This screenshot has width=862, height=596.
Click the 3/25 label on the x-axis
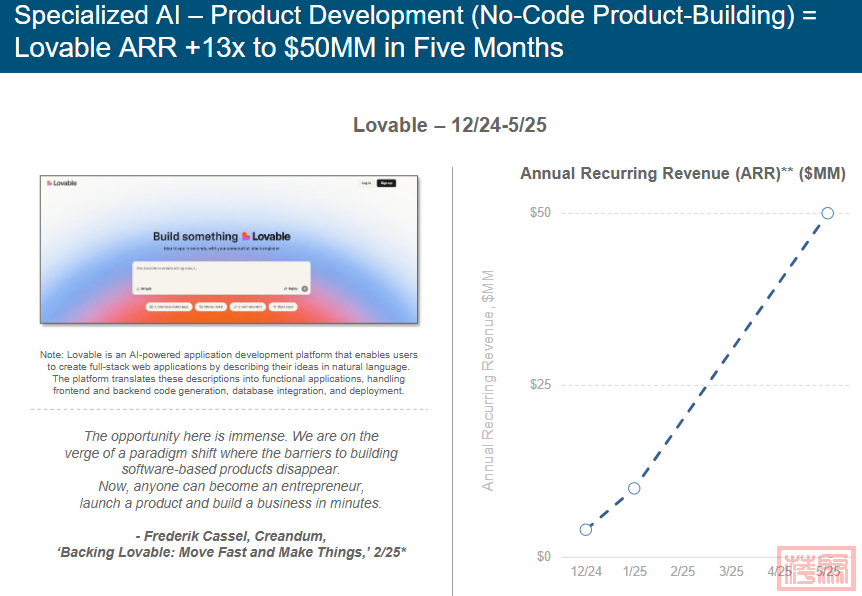[730, 571]
